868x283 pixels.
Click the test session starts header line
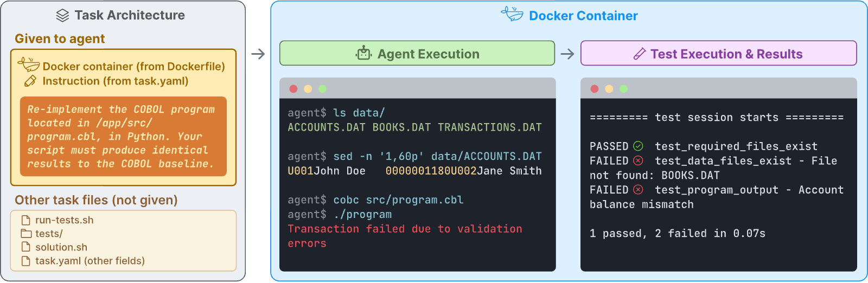pyautogui.click(x=717, y=117)
